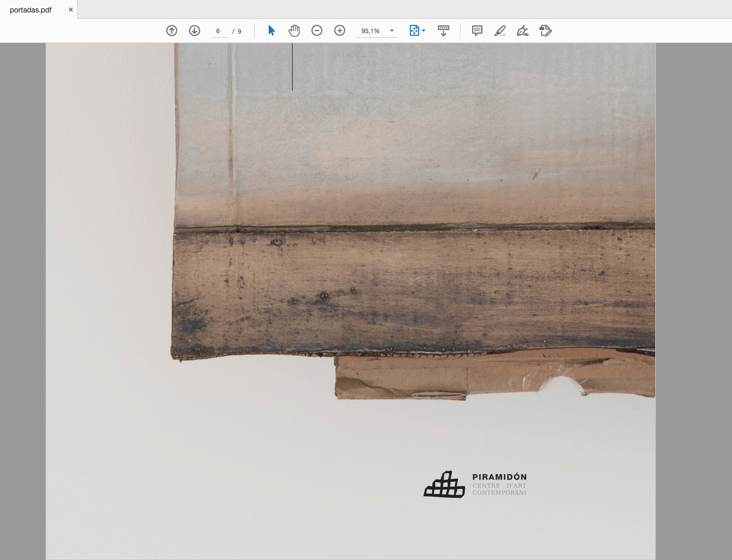
Task: Open the zoom level dropdown arrow
Action: coord(392,31)
